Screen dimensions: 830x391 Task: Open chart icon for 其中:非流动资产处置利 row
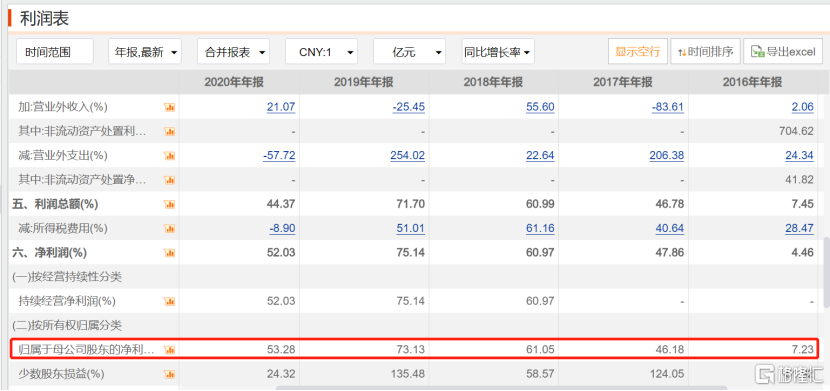(169, 131)
